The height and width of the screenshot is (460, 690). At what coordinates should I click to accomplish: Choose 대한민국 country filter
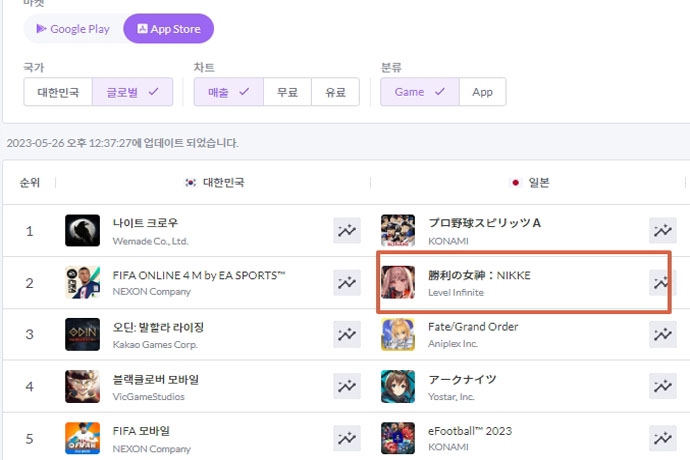[58, 92]
